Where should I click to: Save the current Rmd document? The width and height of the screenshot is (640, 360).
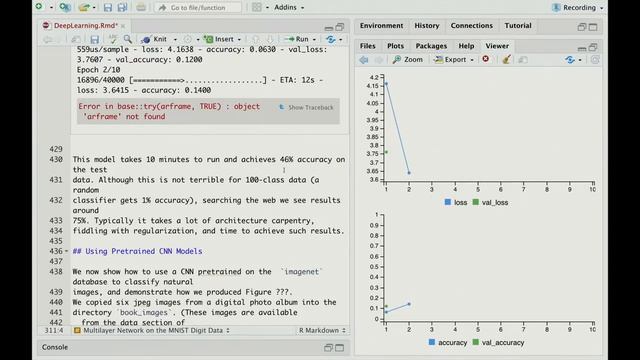click(x=95, y=39)
